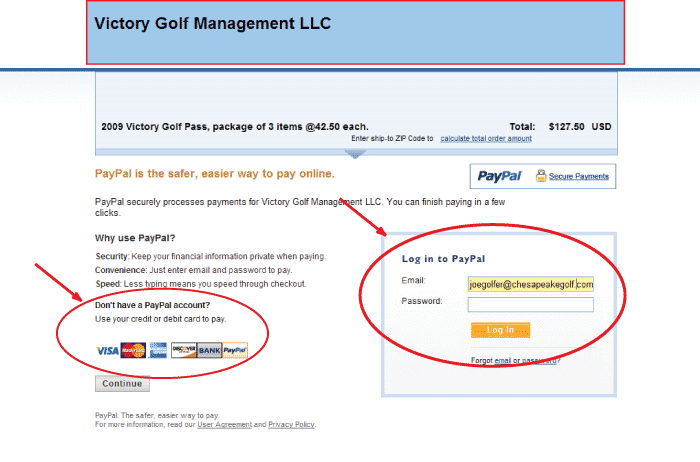The image size is (700, 462).
Task: Open the Secure Payments link
Action: 579,176
